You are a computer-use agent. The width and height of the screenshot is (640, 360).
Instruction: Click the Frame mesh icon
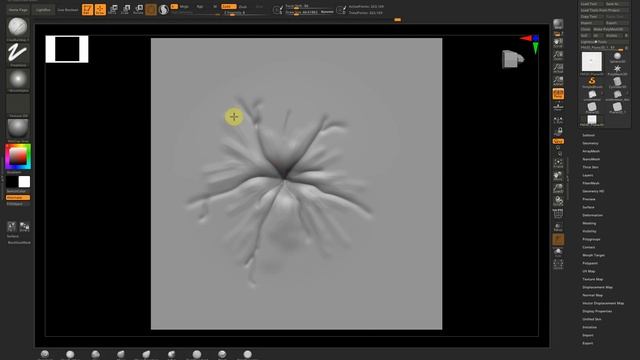point(558,164)
